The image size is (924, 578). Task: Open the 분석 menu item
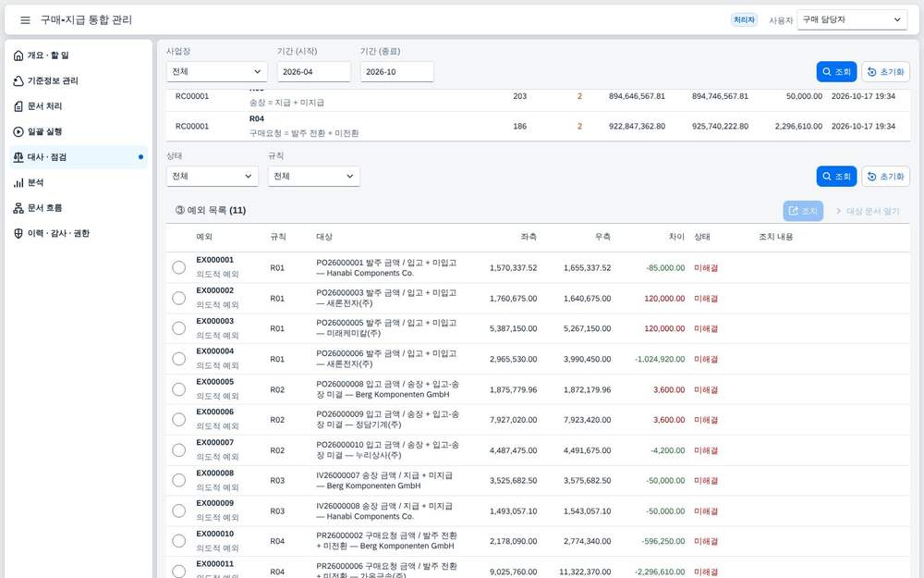click(x=79, y=183)
